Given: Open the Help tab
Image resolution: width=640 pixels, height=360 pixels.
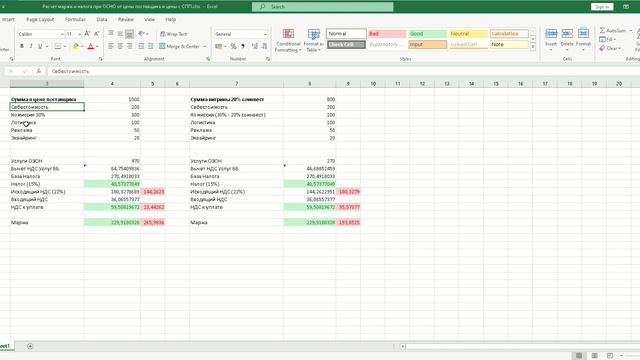Looking at the screenshot, I should tap(171, 19).
